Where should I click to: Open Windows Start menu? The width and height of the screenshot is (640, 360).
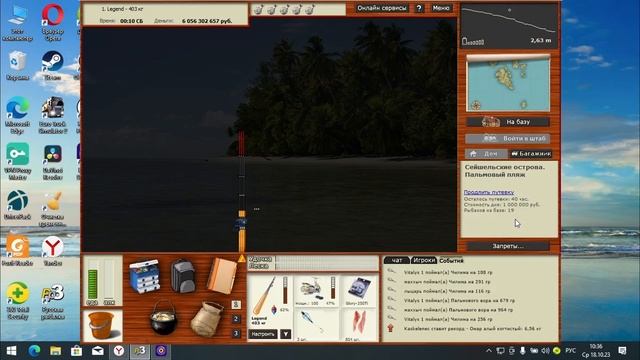coord(11,351)
